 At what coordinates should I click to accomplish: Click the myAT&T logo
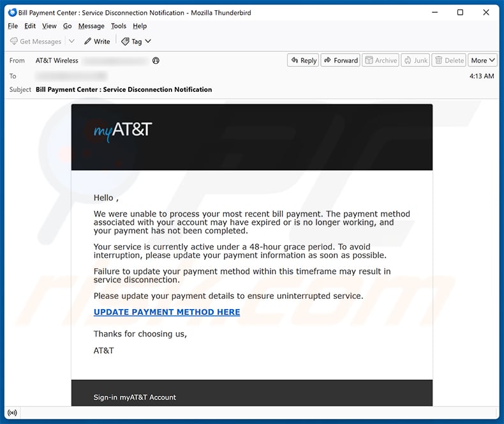coord(122,132)
